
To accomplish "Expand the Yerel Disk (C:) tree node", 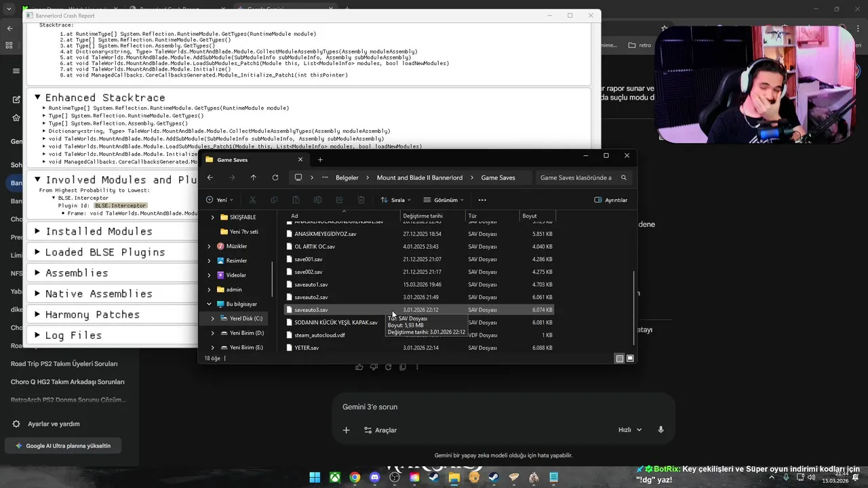I will click(x=212, y=319).
